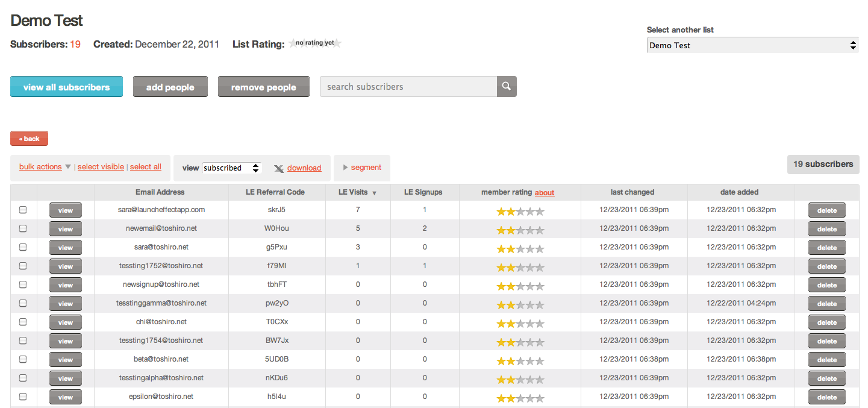View subscriber sara@launcheffectapp.com
The image size is (868, 408).
click(x=66, y=210)
